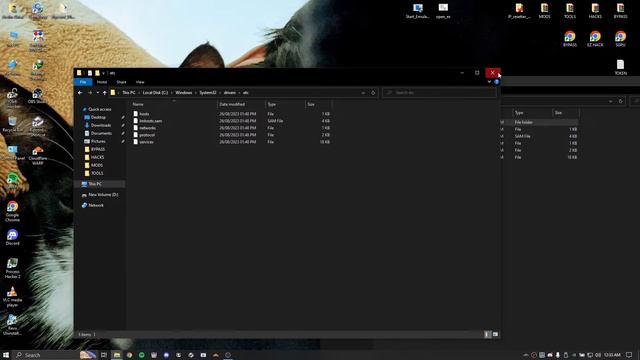Image resolution: width=640 pixels, height=360 pixels.
Task: Refresh the etc folder view
Action: pos(373,93)
